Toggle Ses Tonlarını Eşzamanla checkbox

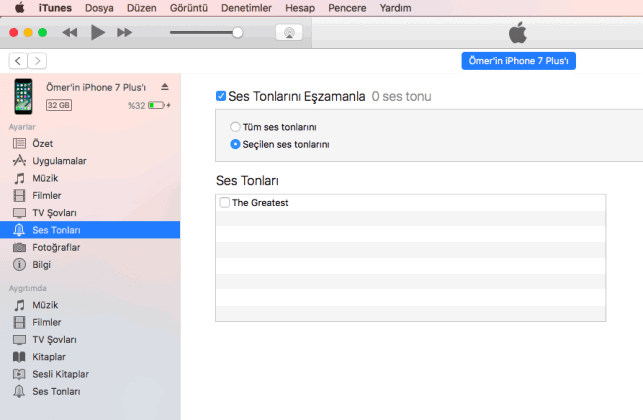221,96
